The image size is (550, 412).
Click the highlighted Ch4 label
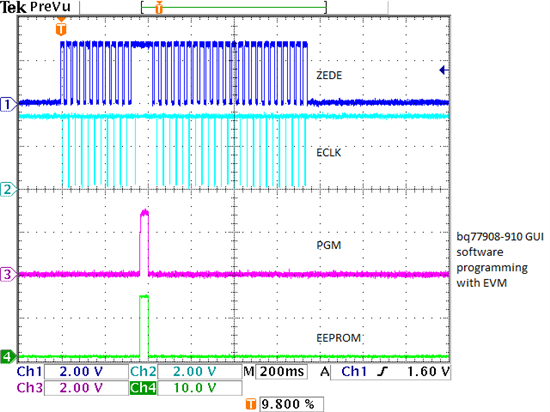pyautogui.click(x=143, y=388)
